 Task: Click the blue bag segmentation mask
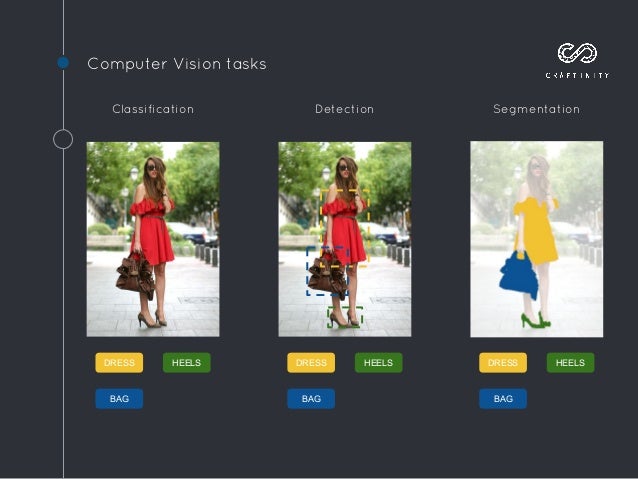(519, 276)
